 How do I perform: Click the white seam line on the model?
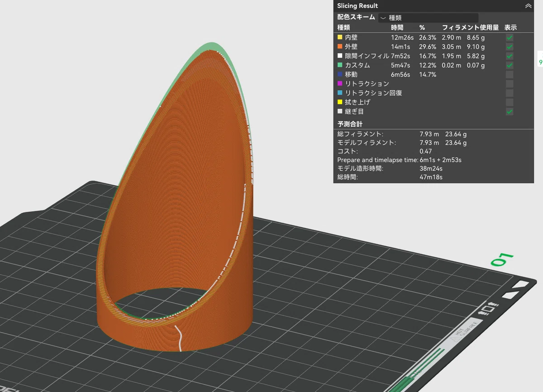pyautogui.click(x=180, y=338)
